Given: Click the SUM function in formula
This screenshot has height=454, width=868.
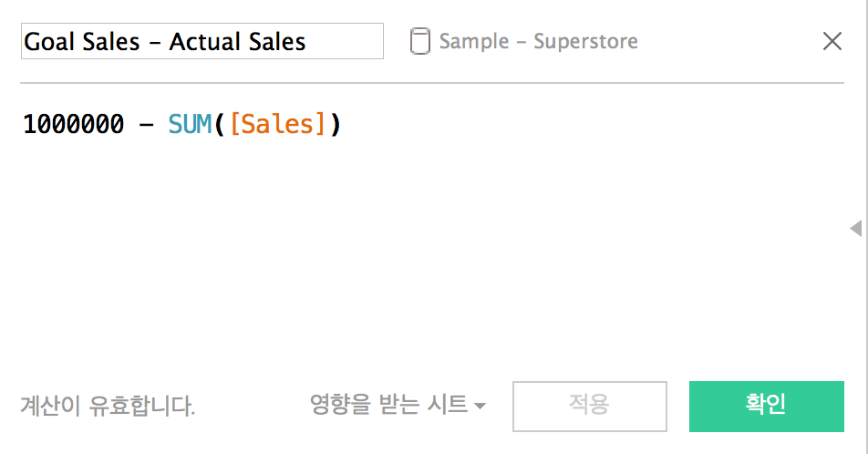Looking at the screenshot, I should click(190, 124).
